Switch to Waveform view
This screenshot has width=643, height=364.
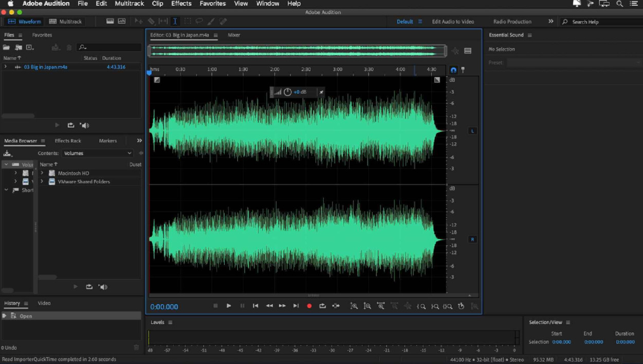coord(24,22)
